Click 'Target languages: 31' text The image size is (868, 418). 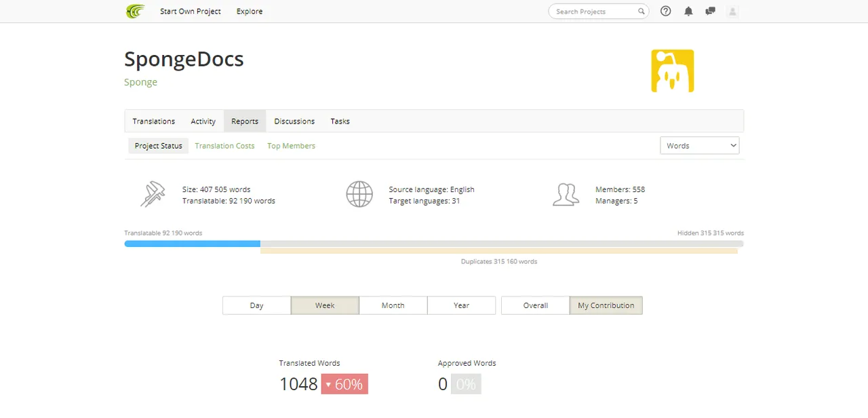tap(425, 201)
